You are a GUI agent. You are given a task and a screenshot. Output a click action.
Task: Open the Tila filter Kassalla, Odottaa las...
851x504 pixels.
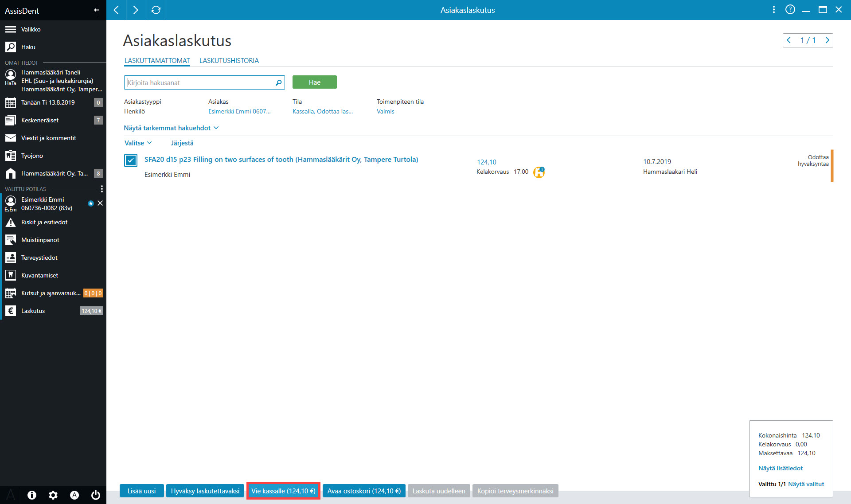(323, 111)
